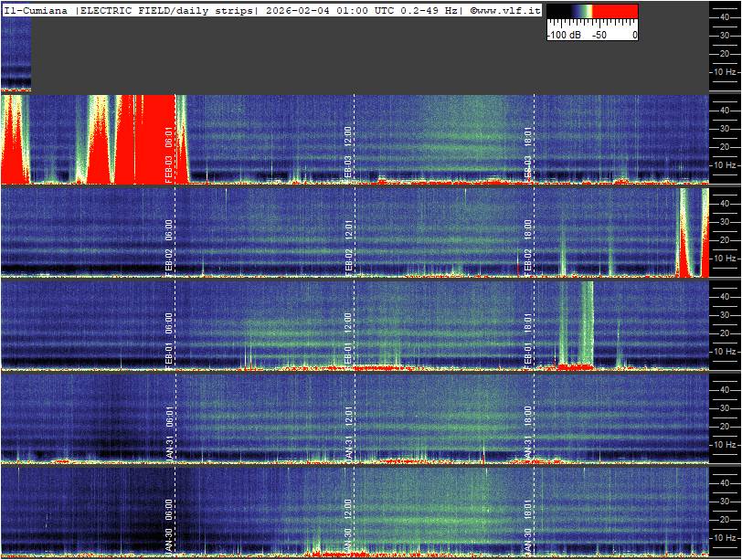This screenshot has width=742, height=560.
Task: Click the FEB.02 06:00 time marker
Action: 169,249
